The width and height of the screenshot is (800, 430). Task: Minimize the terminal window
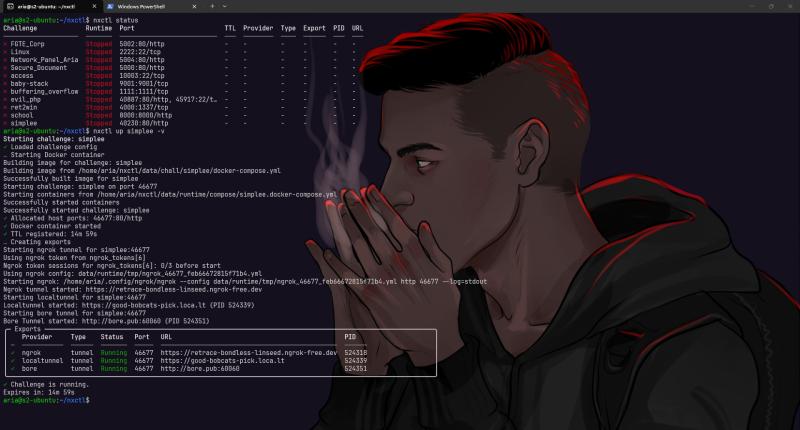[752, 7]
